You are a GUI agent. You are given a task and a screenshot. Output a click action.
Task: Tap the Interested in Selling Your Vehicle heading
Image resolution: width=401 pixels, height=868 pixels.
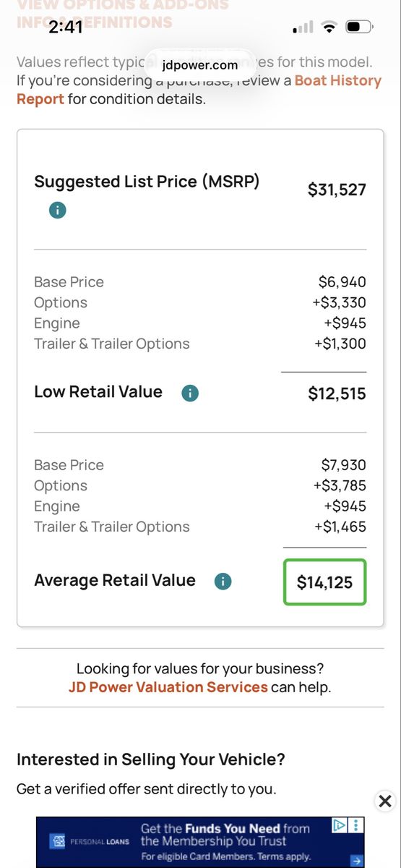coord(151,759)
